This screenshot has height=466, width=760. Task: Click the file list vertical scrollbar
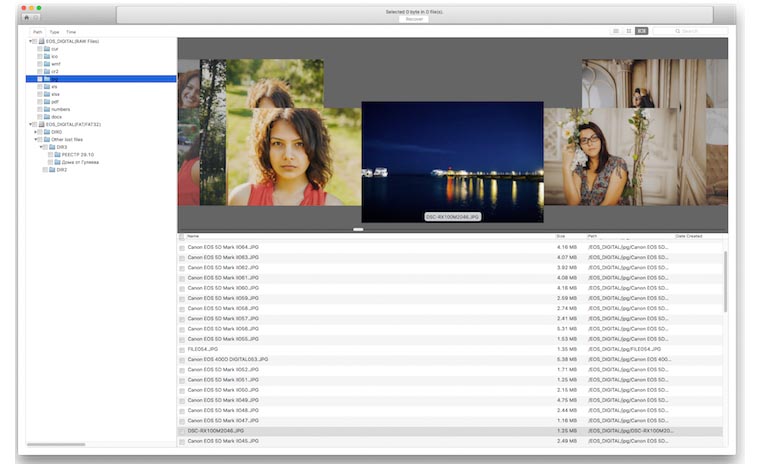725,281
